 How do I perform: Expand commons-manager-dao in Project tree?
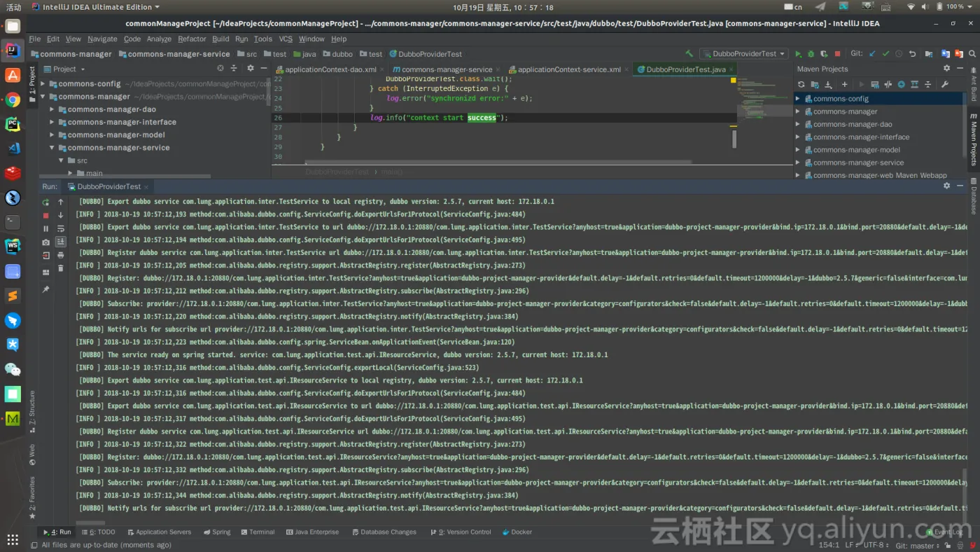coord(52,109)
